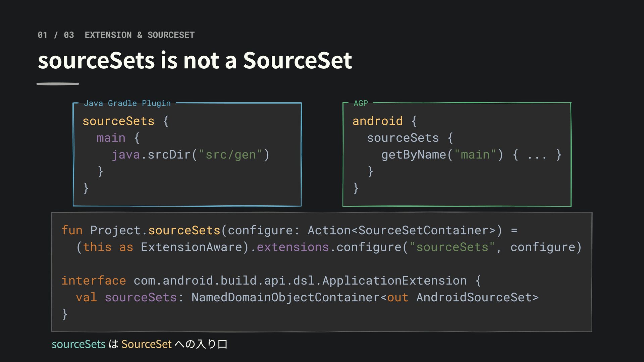Click the 'fun' keyword in the code block
Viewport: 644px width, 362px height.
(72, 230)
